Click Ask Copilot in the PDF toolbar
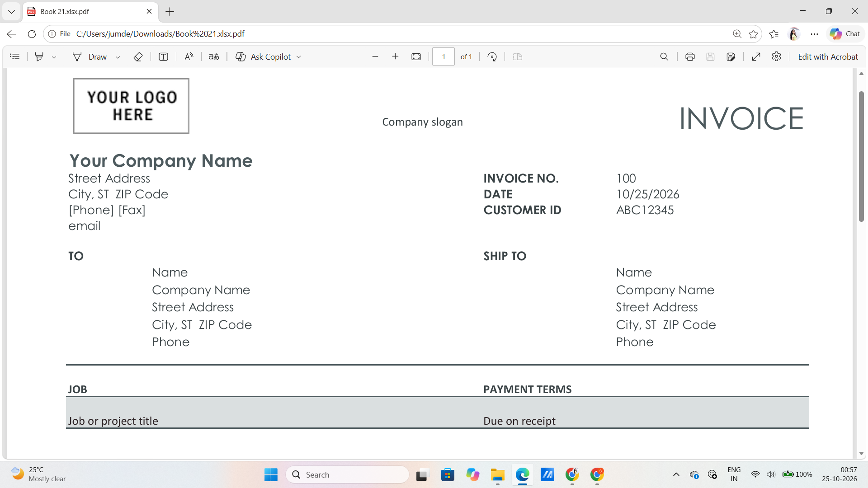The image size is (868, 488). (x=264, y=56)
